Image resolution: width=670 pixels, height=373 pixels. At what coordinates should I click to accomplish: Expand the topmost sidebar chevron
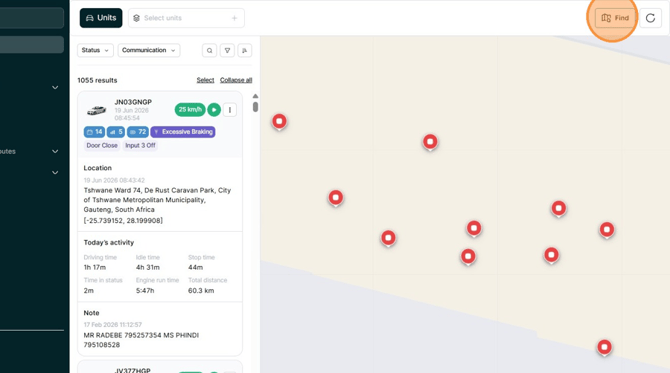[x=55, y=88]
